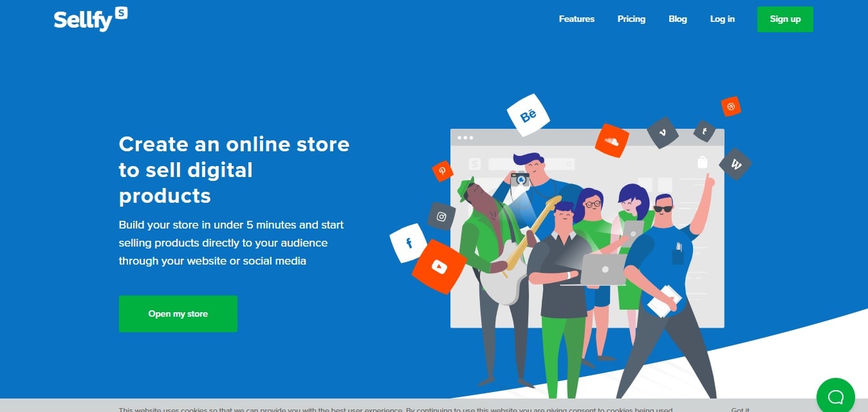Click the SoundCloud icon tile
The height and width of the screenshot is (412, 868).
click(612, 140)
